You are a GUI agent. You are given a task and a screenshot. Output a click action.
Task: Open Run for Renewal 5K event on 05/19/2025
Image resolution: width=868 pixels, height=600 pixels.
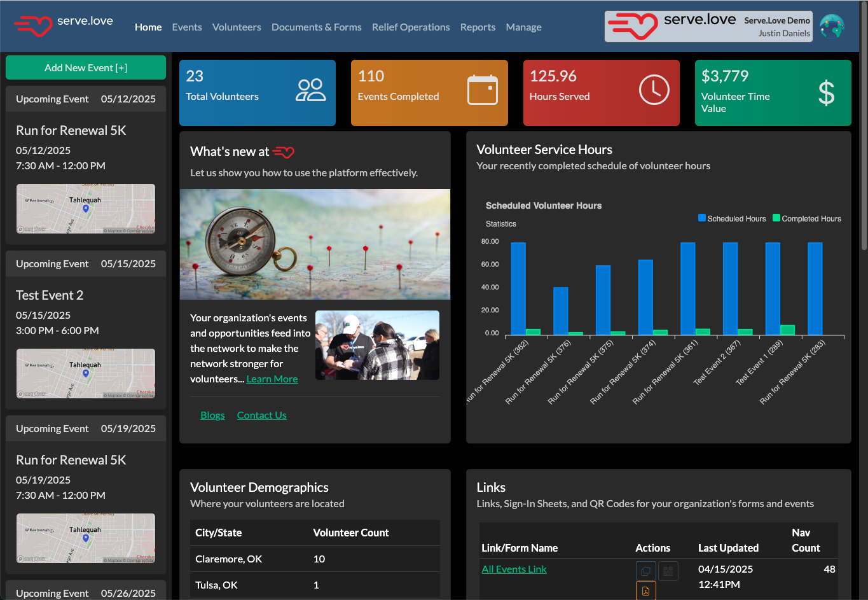point(71,460)
